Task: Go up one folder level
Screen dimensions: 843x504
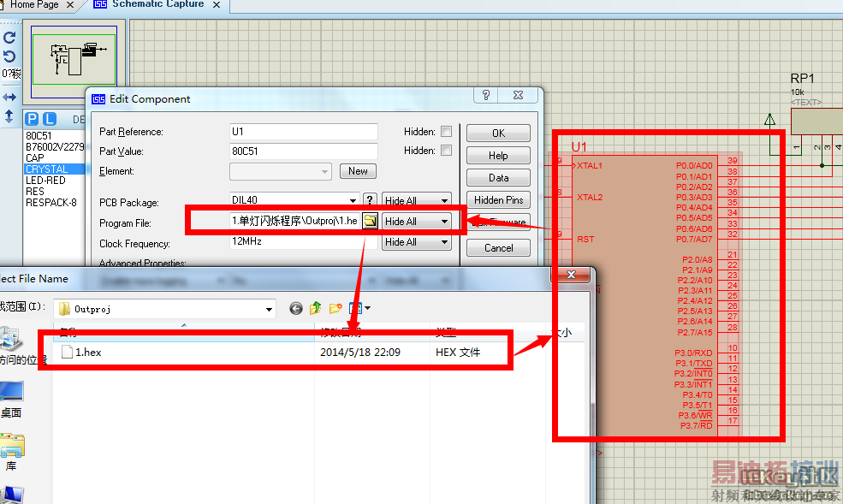Action: pos(316,308)
